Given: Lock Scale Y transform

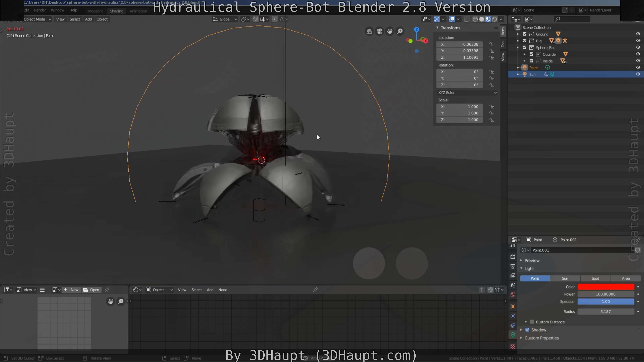Looking at the screenshot, I should 492,113.
